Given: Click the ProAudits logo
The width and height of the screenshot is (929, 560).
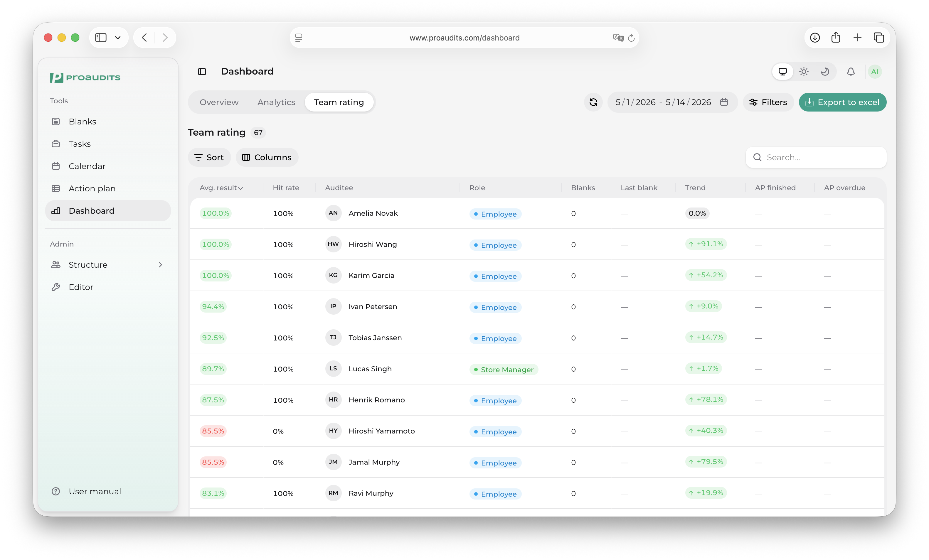Looking at the screenshot, I should (x=85, y=77).
